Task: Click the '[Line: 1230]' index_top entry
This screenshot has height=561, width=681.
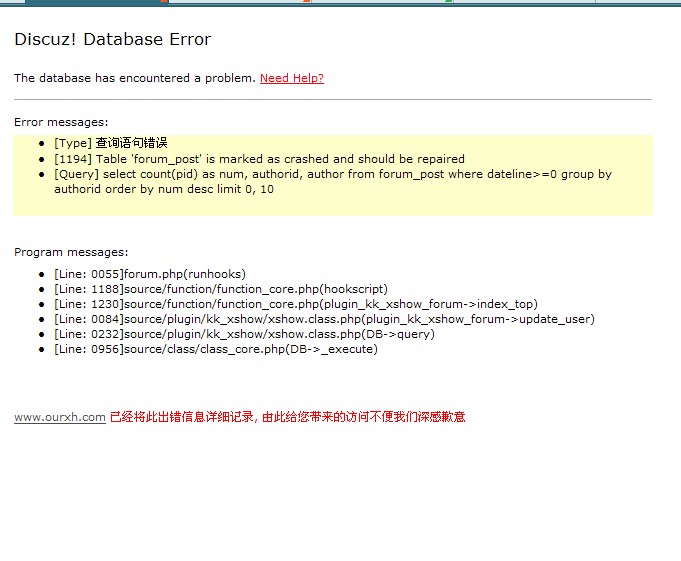Action: click(x=296, y=304)
